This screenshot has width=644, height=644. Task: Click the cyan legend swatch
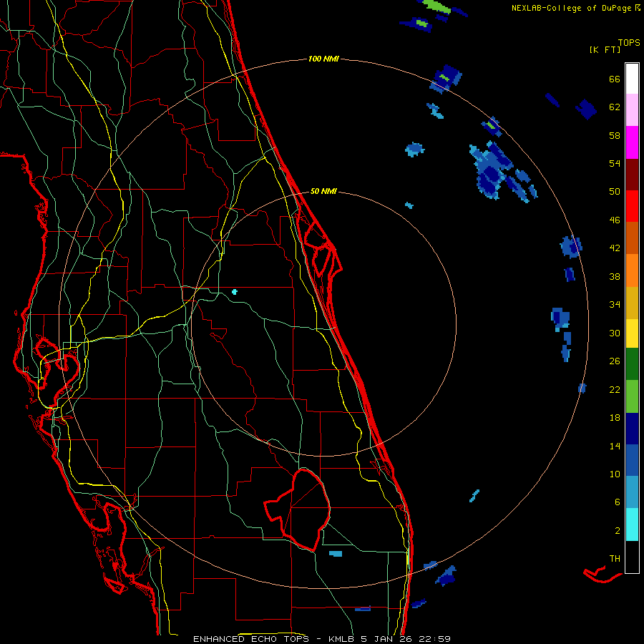pyautogui.click(x=632, y=525)
